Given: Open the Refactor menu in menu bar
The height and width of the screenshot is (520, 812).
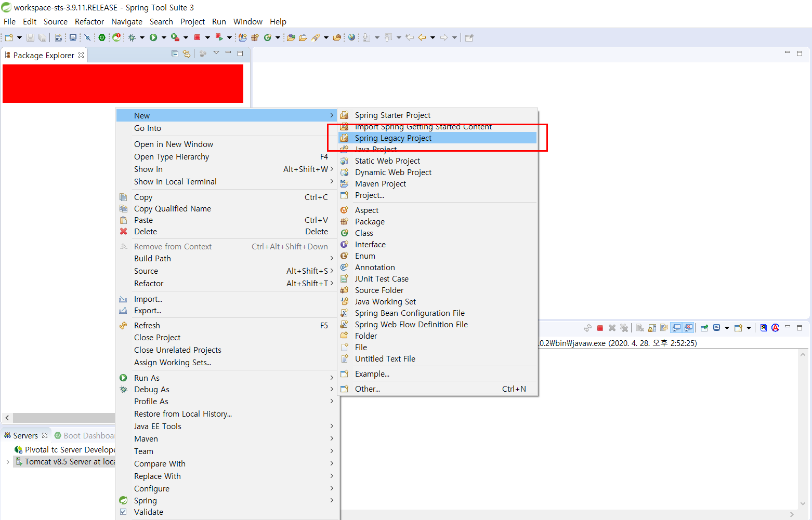Looking at the screenshot, I should click(89, 22).
